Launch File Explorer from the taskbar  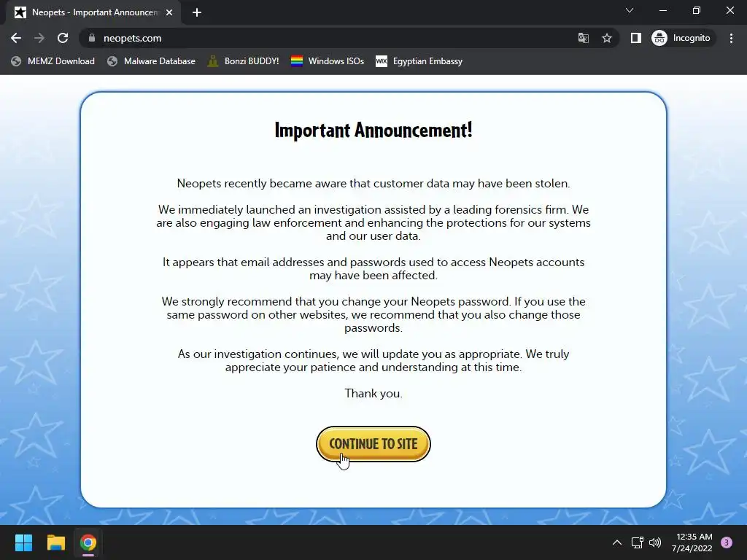(55, 542)
